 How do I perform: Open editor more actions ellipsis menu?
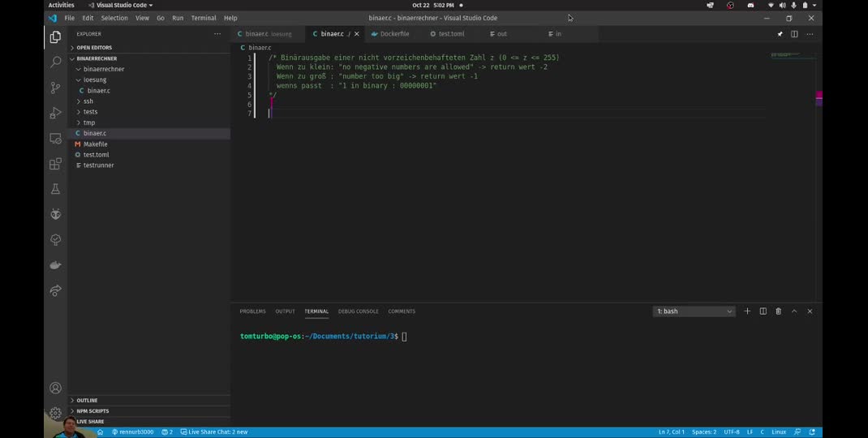[x=810, y=34]
